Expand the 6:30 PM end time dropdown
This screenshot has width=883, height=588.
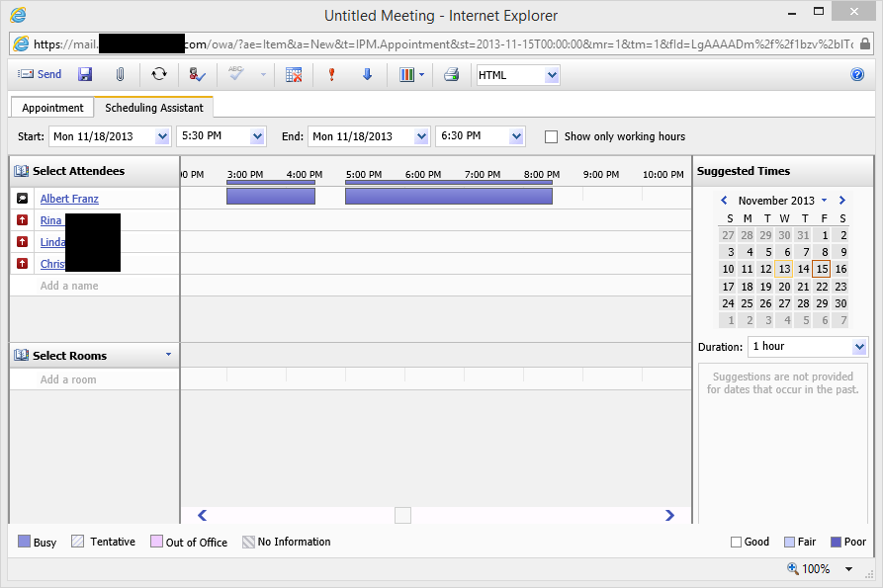click(516, 136)
